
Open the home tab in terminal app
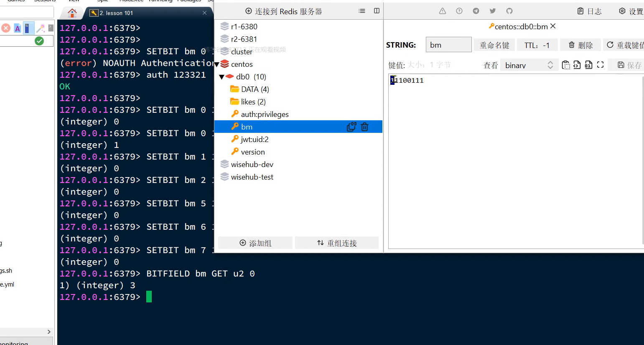click(72, 13)
